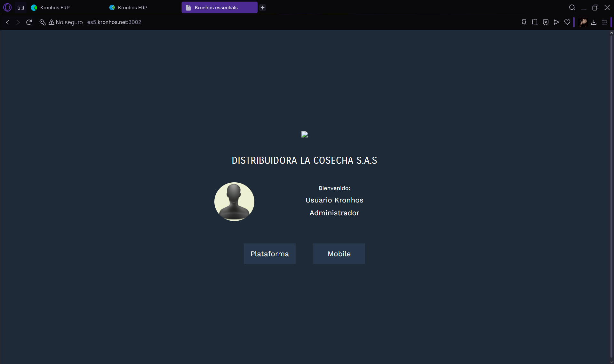Open the Easy Setup menu icon

click(604, 22)
